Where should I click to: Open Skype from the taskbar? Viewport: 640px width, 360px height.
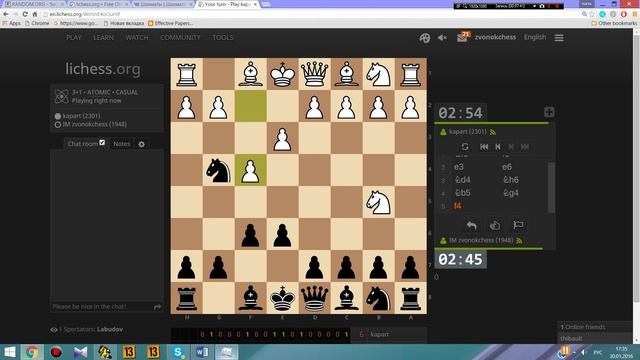(178, 352)
